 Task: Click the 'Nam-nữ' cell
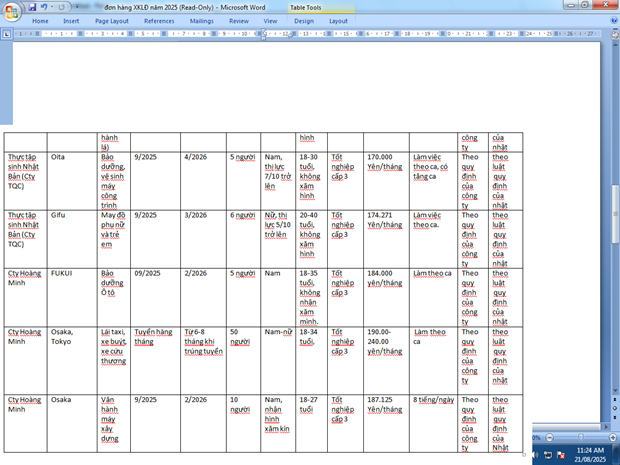coord(278,360)
